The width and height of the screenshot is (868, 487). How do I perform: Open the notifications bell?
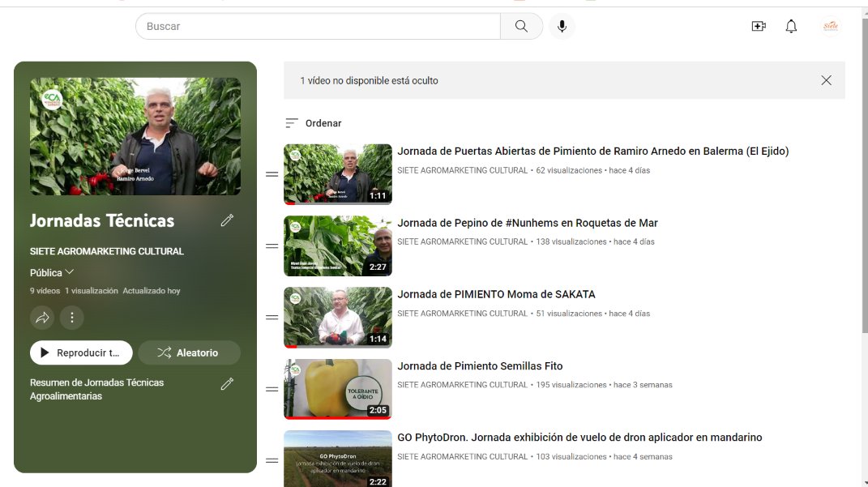[x=791, y=26]
